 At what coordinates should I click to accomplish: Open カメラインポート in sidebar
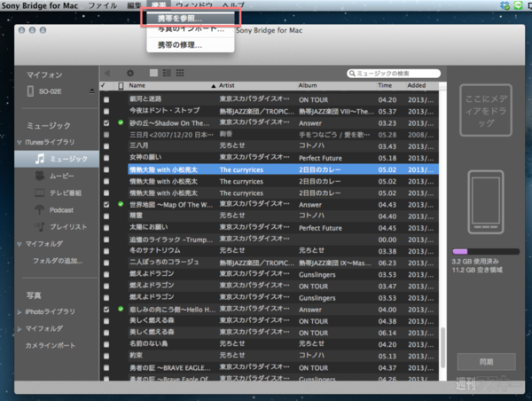coord(51,345)
